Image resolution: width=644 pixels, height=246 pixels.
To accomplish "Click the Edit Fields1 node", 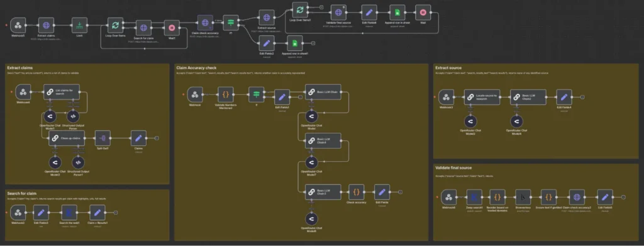I will point(282,97).
